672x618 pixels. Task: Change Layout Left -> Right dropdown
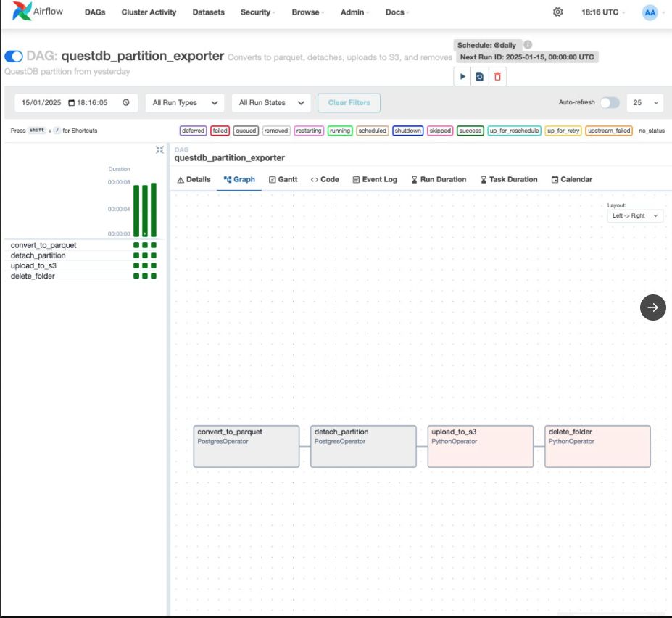635,215
